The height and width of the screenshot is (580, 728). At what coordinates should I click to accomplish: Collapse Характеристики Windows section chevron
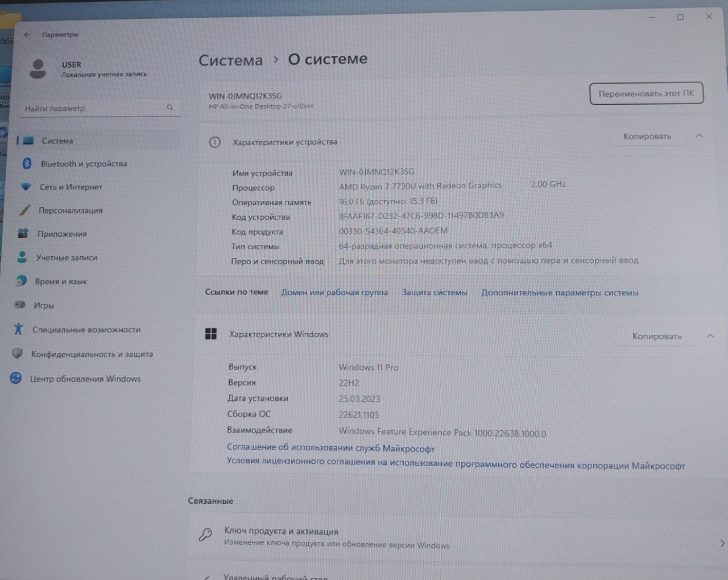(710, 336)
